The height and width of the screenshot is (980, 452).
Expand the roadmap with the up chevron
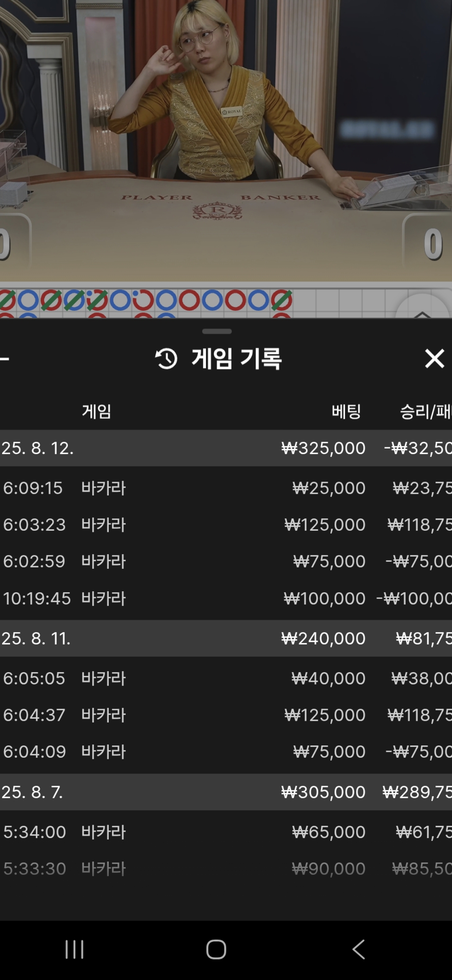[x=422, y=310]
